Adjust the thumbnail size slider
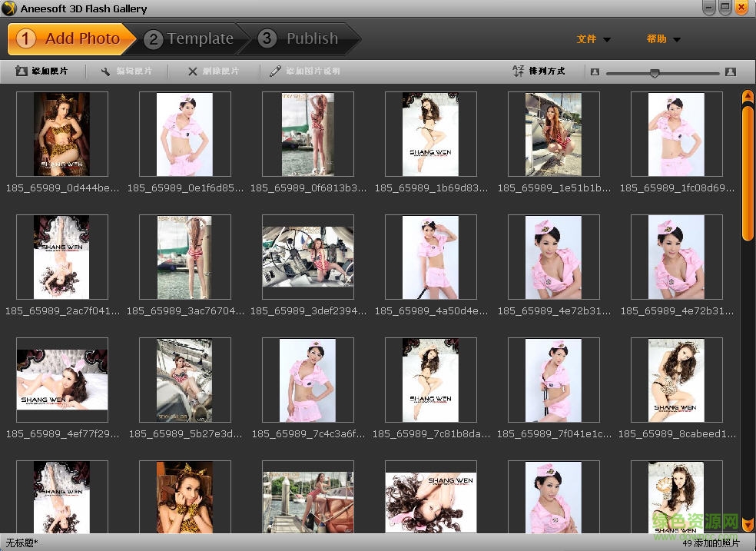756x551 pixels. (x=655, y=72)
